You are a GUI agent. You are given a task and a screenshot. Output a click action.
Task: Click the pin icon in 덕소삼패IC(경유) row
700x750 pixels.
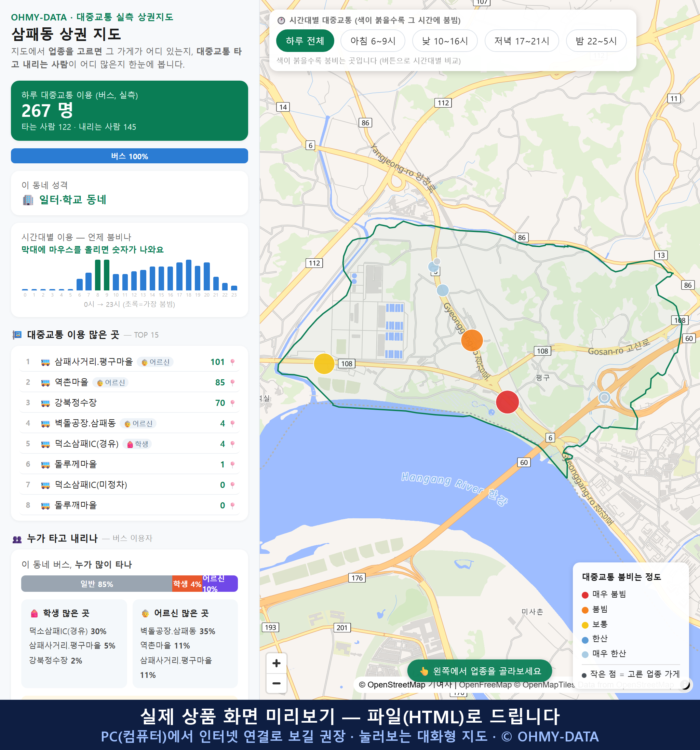coord(232,444)
